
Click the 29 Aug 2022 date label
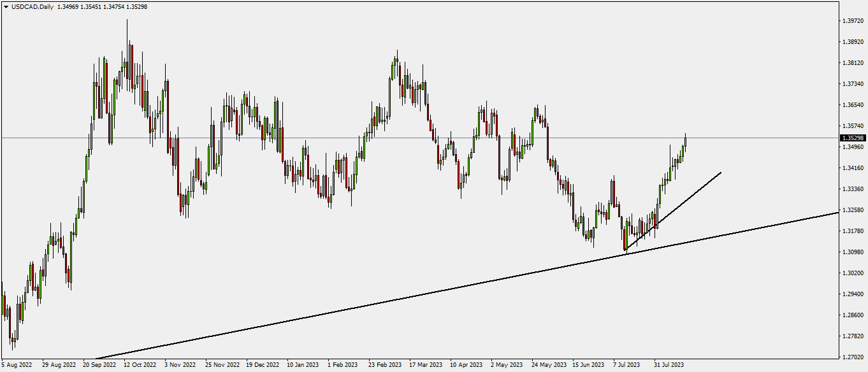59,366
